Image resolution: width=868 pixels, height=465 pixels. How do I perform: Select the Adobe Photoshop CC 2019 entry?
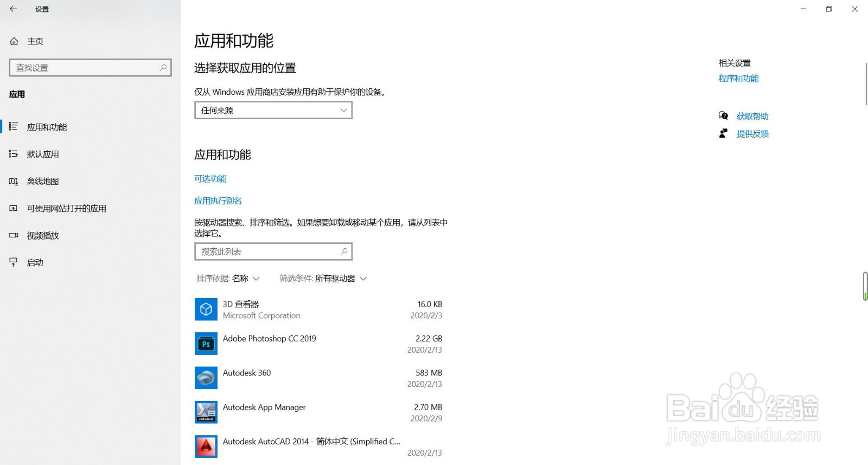(x=319, y=344)
